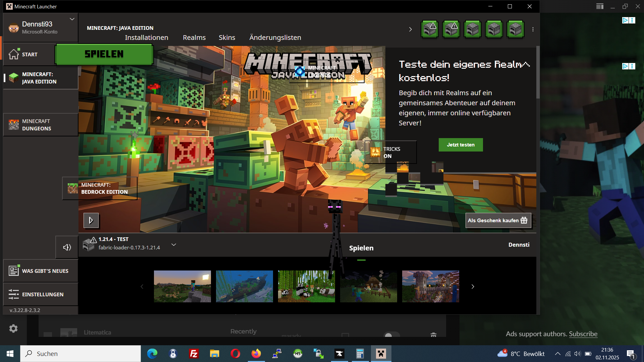Expand the Dennsti93 account dropdown

tap(72, 19)
